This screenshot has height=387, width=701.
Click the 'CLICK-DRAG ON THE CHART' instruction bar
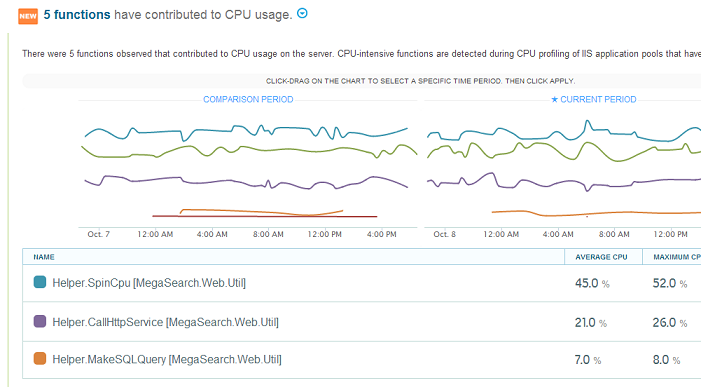[x=362, y=81]
